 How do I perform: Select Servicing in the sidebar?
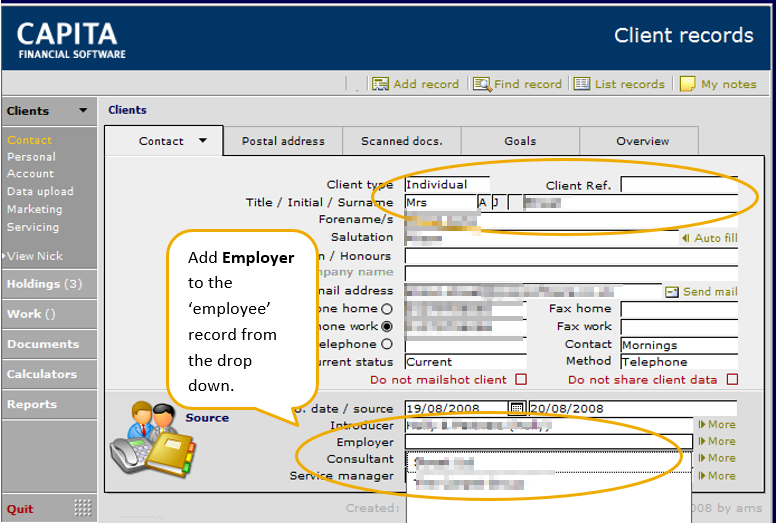pos(33,227)
